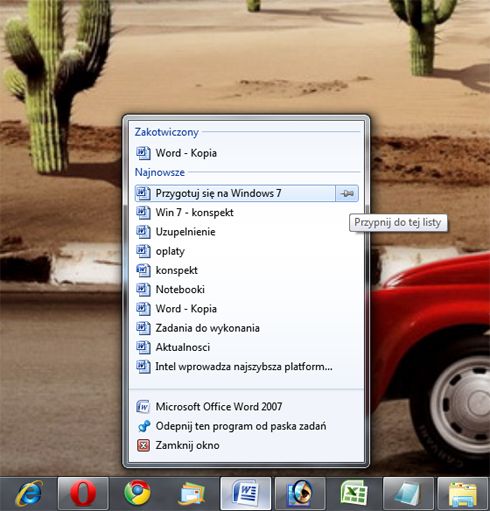Open recent file 'Uzupelnienie'
This screenshot has height=511, width=490.
(x=247, y=232)
